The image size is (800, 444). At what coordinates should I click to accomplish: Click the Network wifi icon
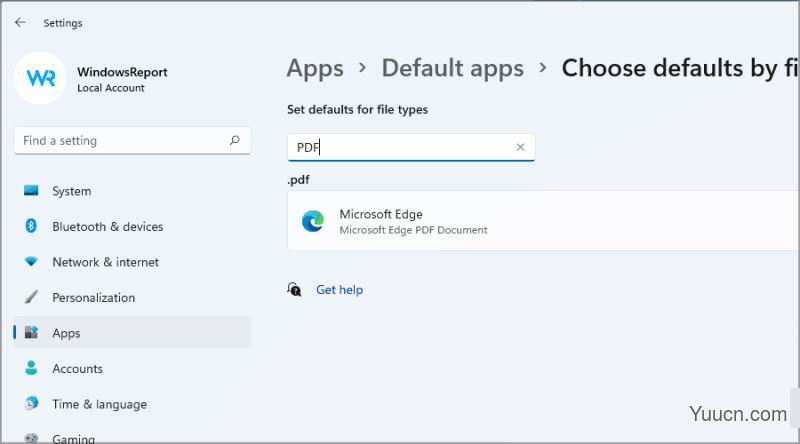(31, 262)
